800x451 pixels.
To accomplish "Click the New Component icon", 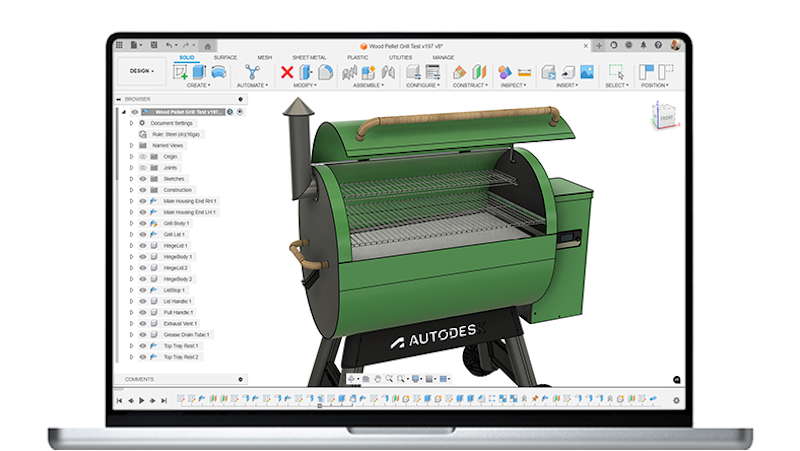I will tap(368, 72).
